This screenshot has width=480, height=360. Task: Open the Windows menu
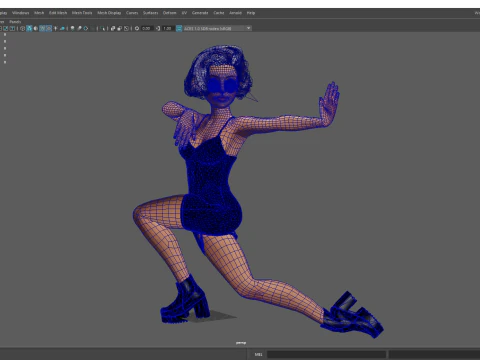[x=21, y=13]
